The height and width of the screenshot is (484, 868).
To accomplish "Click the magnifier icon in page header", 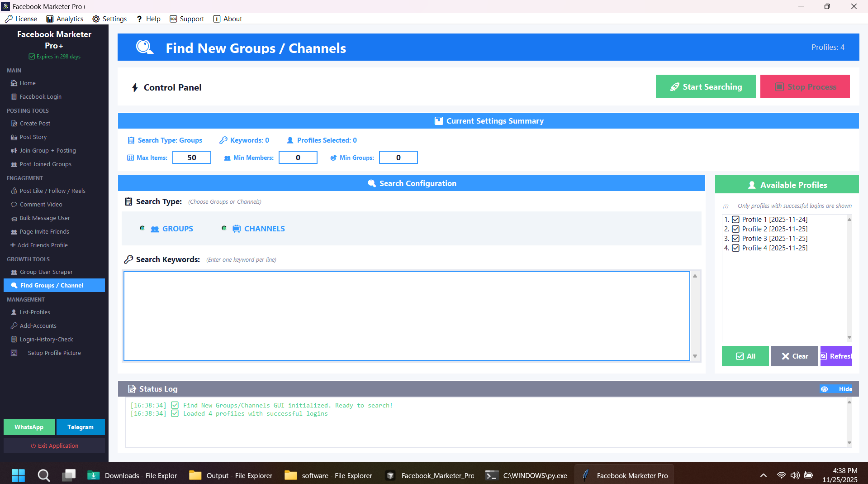I will (144, 48).
